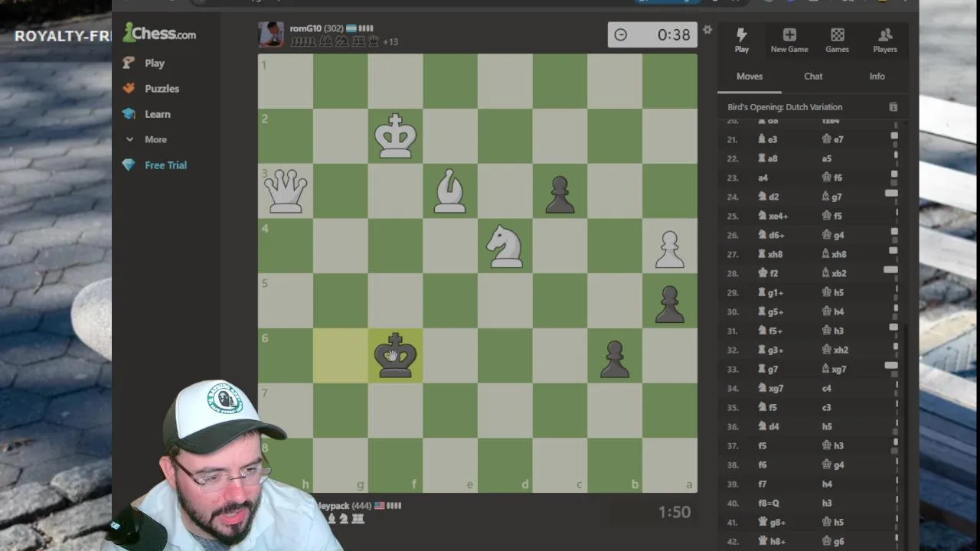Switch to the Moves tab
This screenshot has height=551, width=980.
click(750, 77)
